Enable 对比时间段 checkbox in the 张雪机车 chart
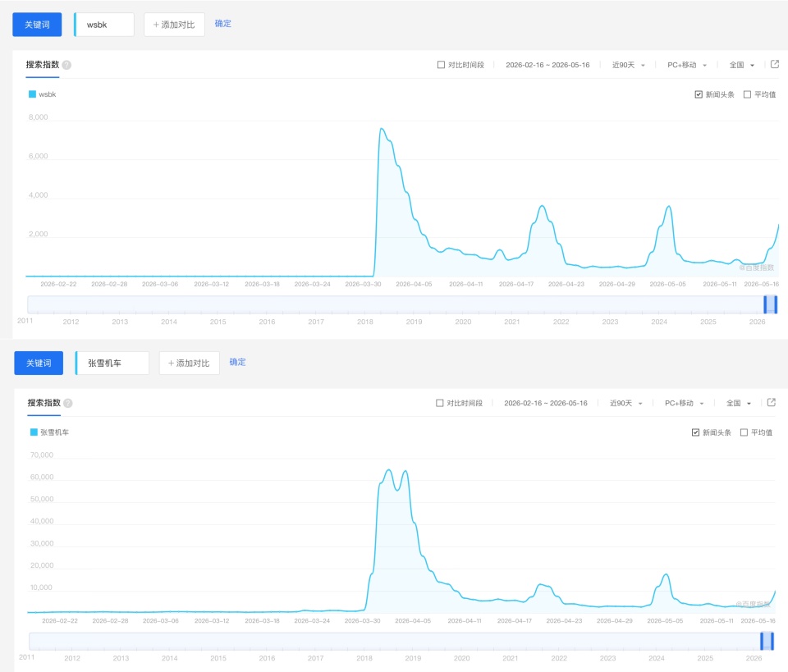 440,403
